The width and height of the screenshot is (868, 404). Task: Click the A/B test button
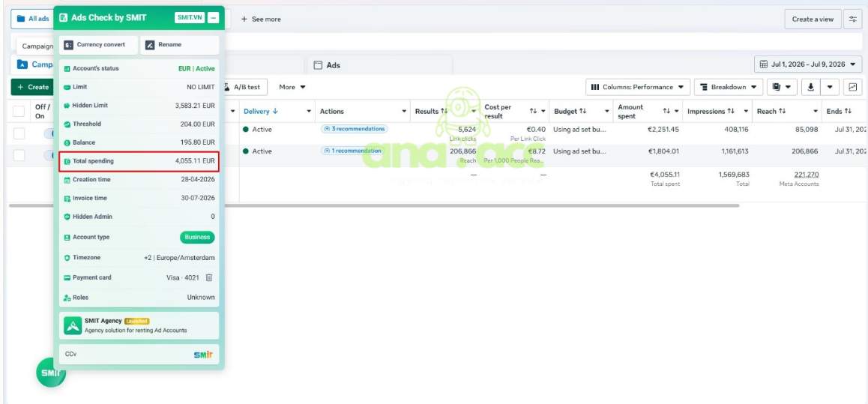244,87
